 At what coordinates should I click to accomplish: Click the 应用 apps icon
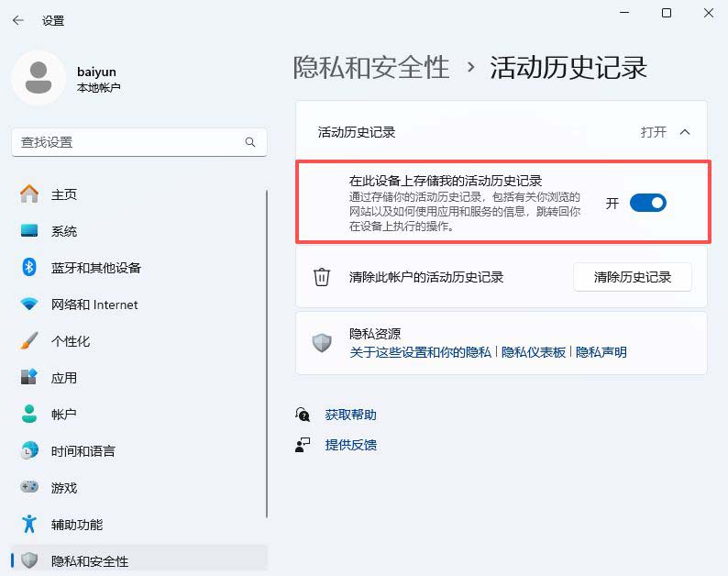[29, 377]
